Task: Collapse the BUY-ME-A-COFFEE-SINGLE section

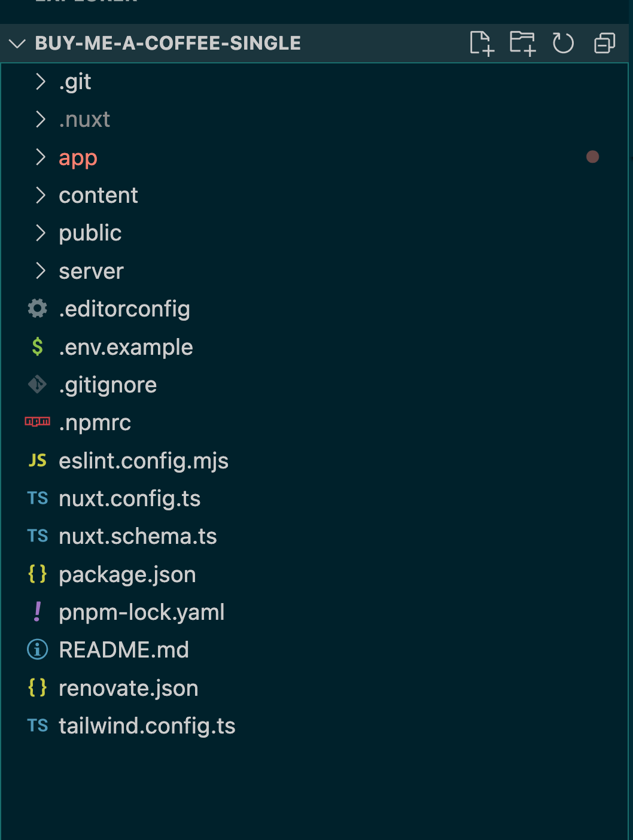Action: click(18, 43)
